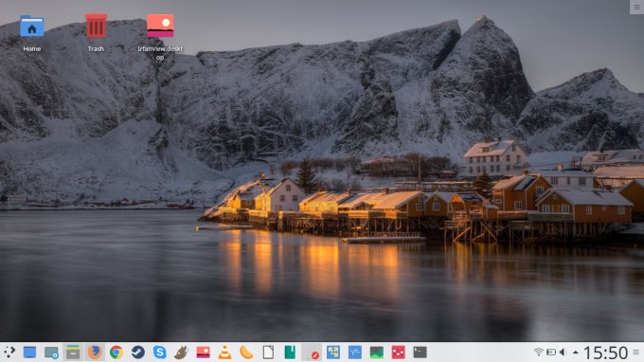The image size is (644, 362).
Task: Open Skype from the panel
Action: (x=160, y=353)
